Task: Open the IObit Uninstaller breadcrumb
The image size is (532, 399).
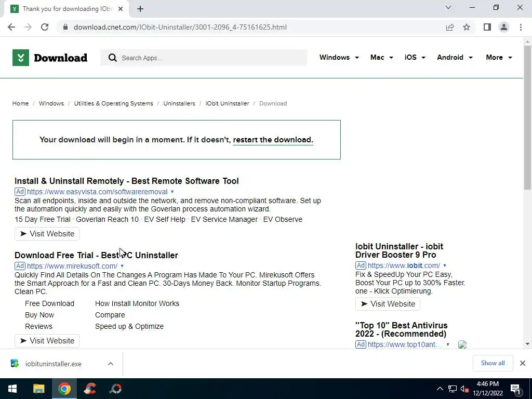Action: 227,103
